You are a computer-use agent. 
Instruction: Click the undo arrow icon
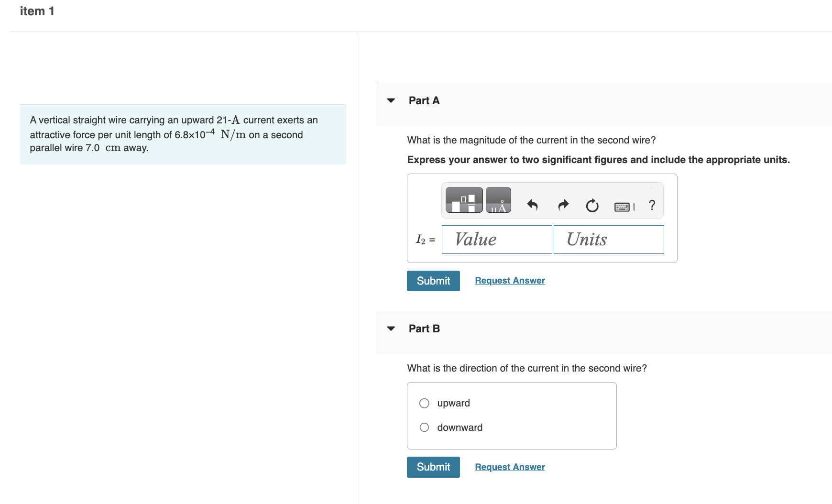click(x=532, y=205)
